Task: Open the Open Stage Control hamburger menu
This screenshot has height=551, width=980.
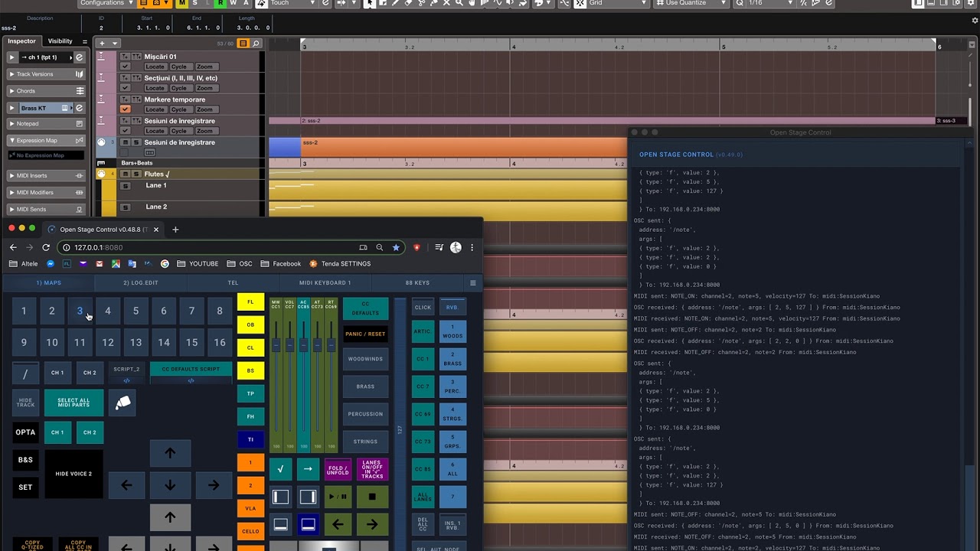Action: (x=472, y=283)
